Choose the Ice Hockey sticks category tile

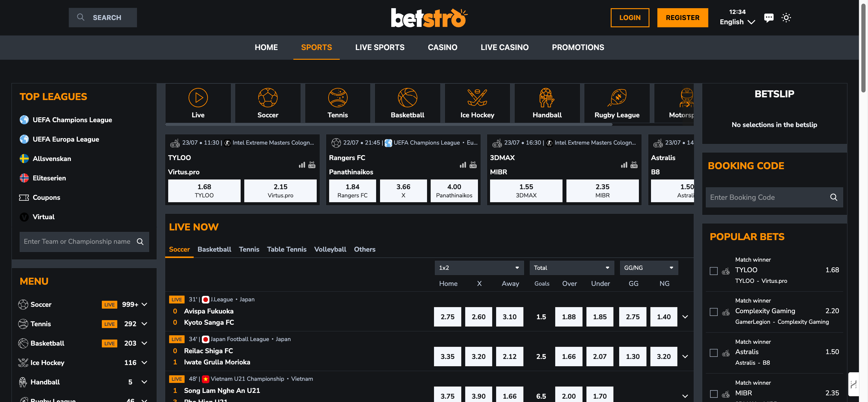477,103
